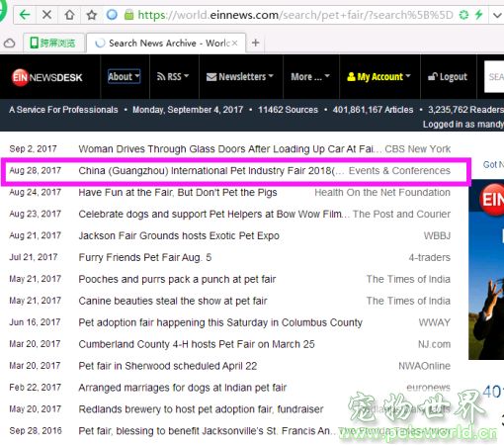Switch to the green cross-screen browsing tab
The image size is (504, 446).
click(x=53, y=43)
